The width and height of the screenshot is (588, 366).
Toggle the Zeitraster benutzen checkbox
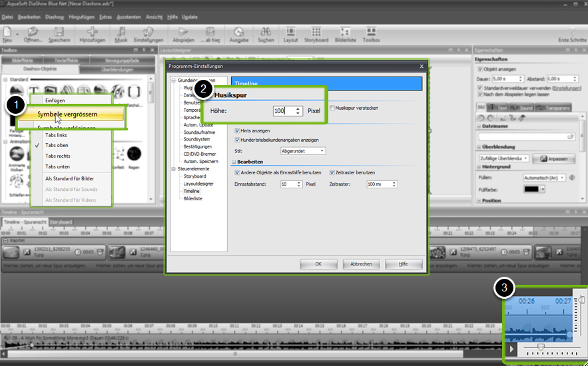332,172
